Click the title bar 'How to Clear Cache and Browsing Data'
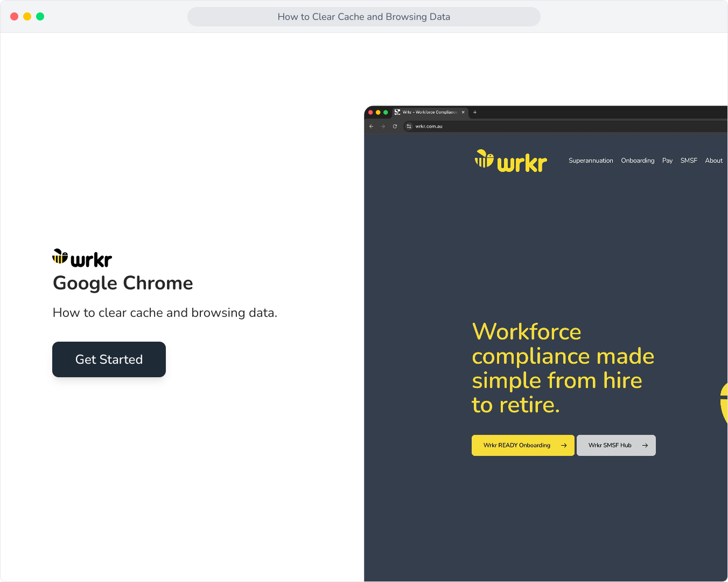This screenshot has width=728, height=582. pos(364,17)
